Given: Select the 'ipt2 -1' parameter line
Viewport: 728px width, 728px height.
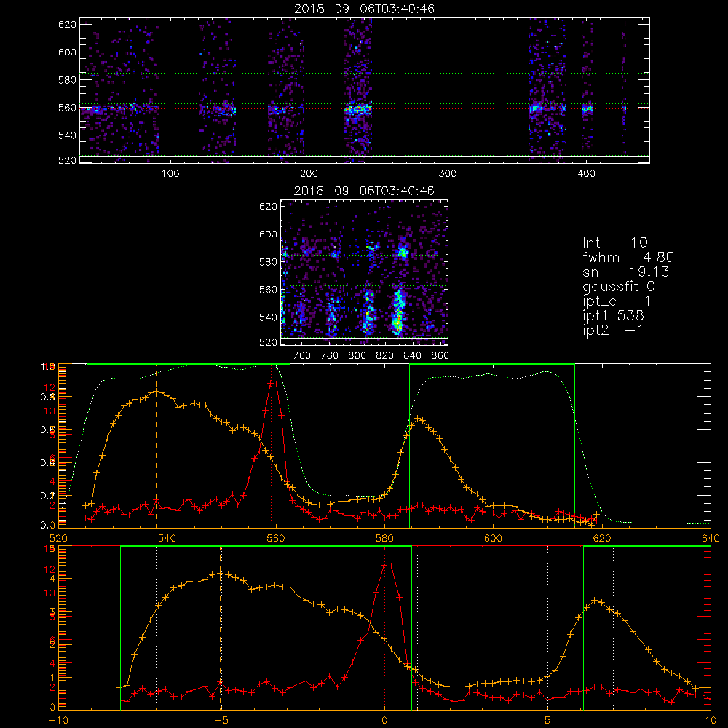Looking at the screenshot, I should click(613, 330).
